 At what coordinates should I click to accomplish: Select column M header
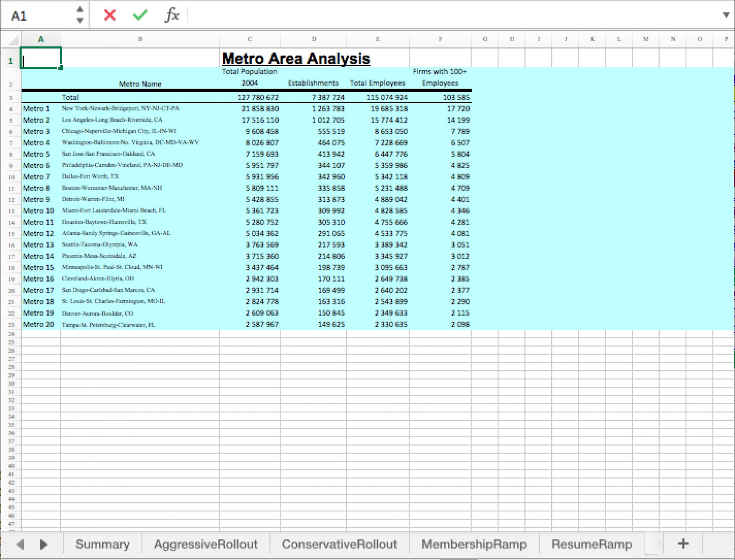pos(646,39)
